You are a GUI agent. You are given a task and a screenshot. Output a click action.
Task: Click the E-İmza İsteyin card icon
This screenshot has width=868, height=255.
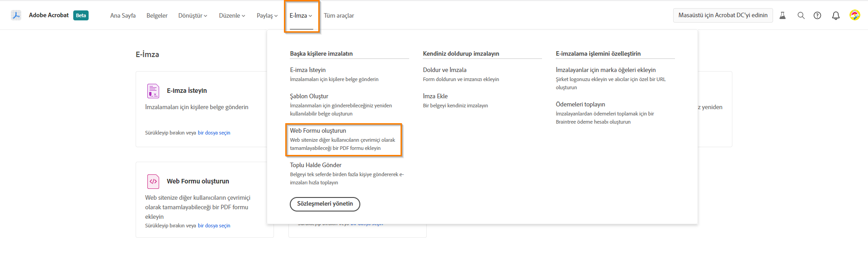tap(153, 91)
